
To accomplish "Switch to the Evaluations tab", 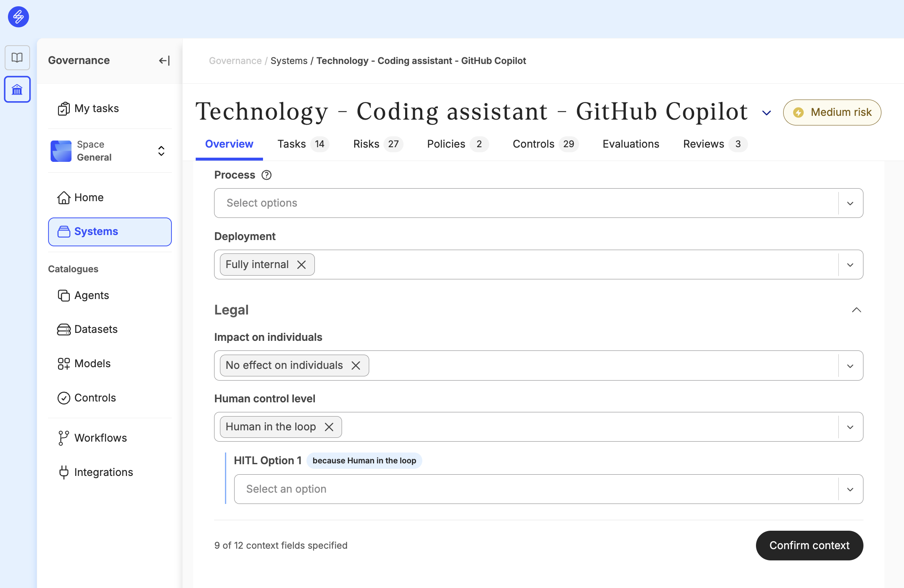I will click(x=631, y=144).
